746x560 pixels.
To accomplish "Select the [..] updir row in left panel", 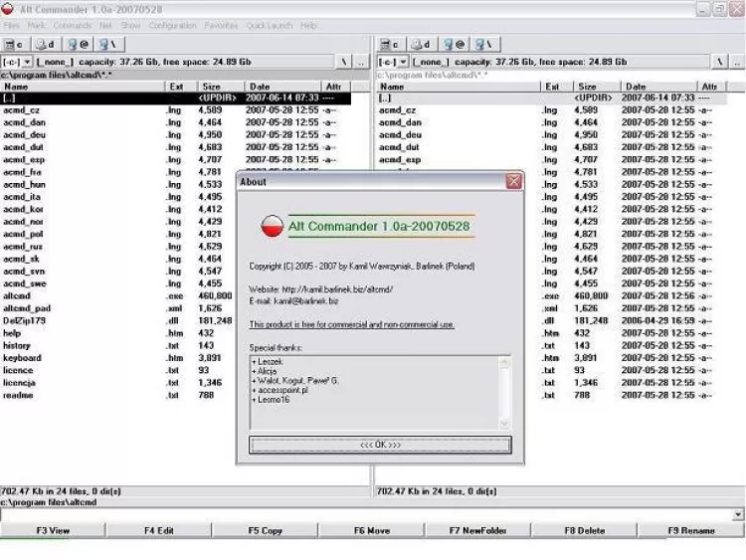I will coord(175,98).
